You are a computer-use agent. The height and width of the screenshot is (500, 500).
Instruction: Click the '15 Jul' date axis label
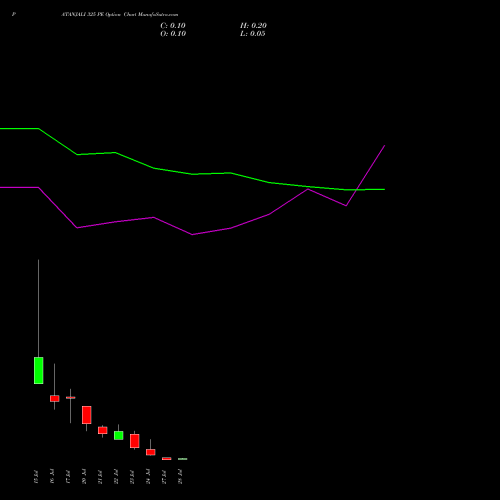36,477
